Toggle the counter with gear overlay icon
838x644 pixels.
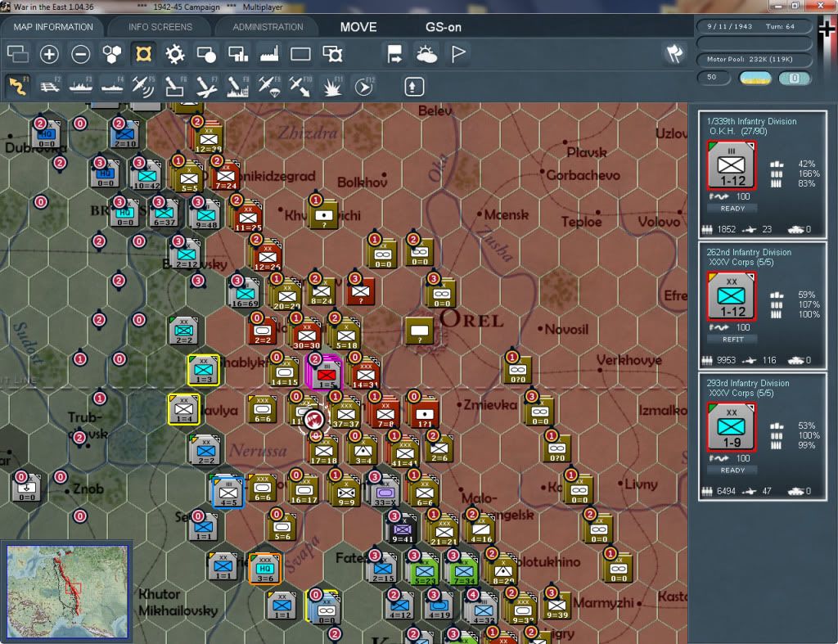332,54
